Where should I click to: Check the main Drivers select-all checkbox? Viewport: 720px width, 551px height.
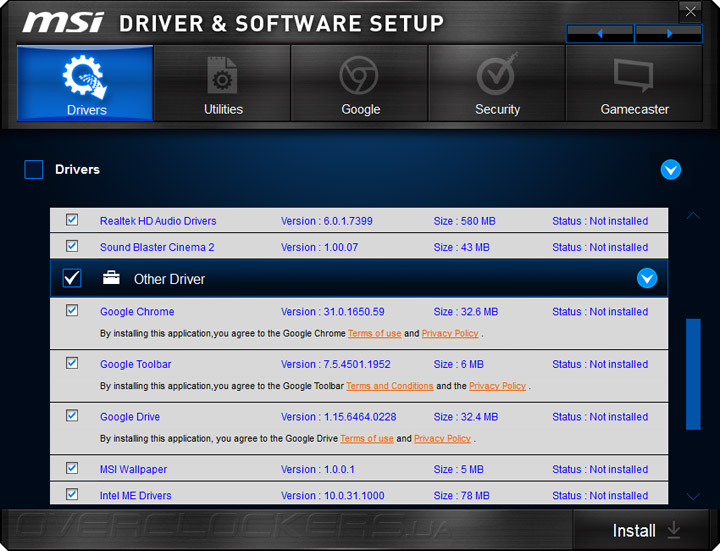pos(34,170)
